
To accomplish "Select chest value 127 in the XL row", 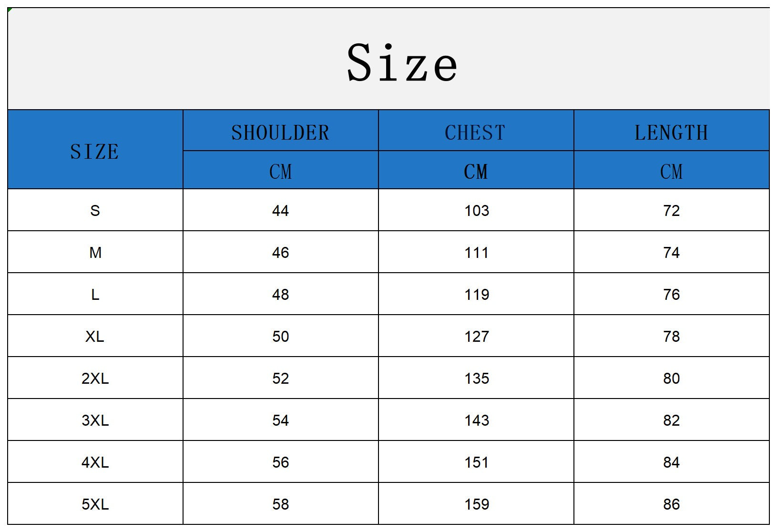I will coord(477,337).
